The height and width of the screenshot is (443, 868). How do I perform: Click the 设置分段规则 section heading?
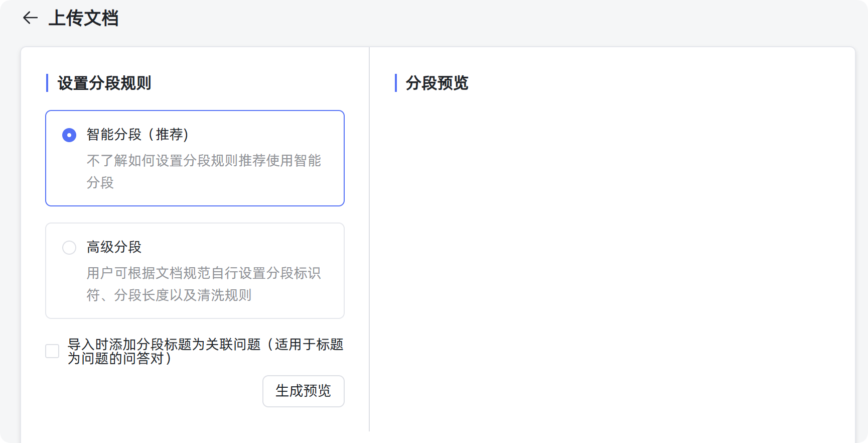pyautogui.click(x=104, y=83)
